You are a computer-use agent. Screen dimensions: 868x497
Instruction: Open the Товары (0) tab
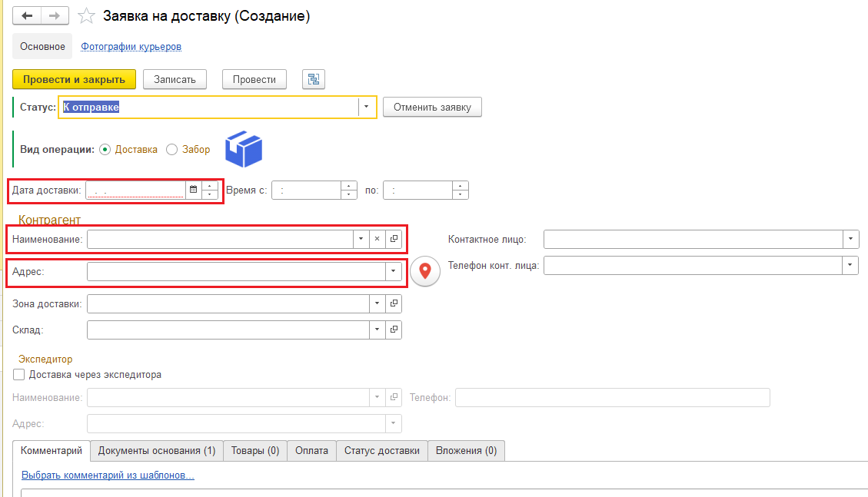pyautogui.click(x=255, y=451)
